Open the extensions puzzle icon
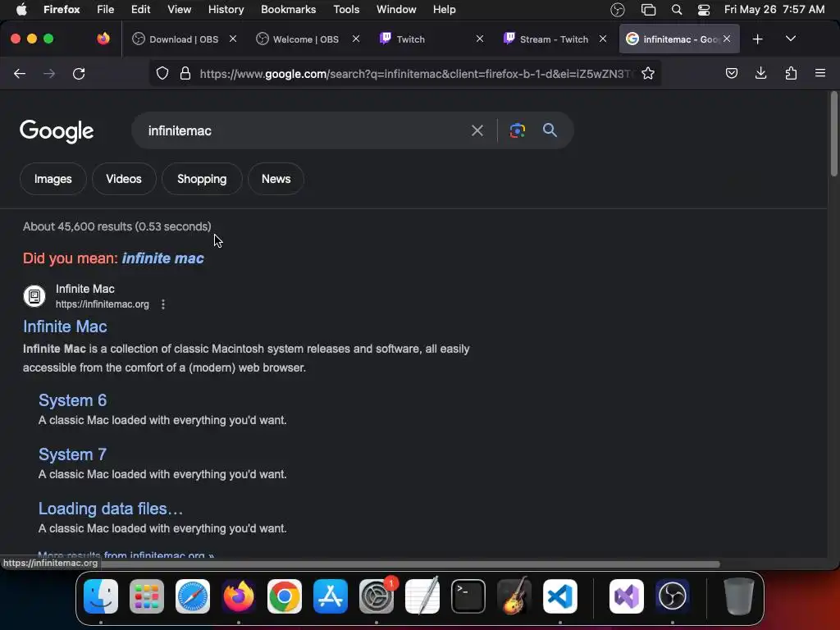 tap(791, 73)
